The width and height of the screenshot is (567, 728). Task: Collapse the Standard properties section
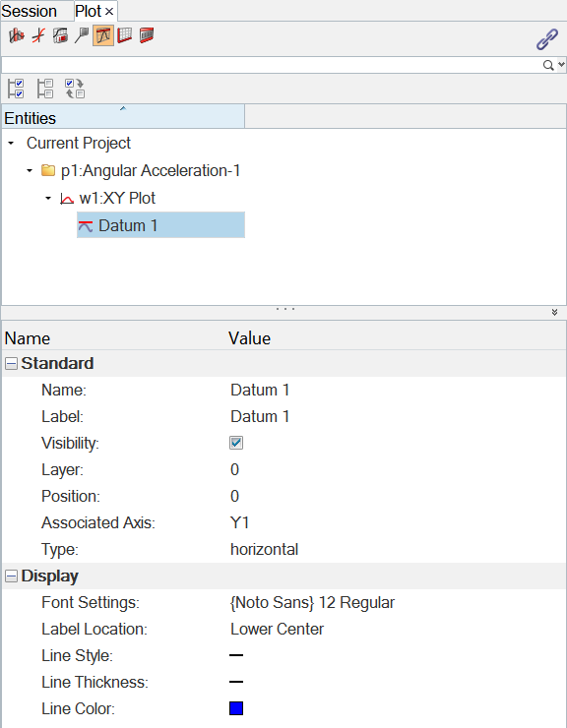click(x=11, y=364)
